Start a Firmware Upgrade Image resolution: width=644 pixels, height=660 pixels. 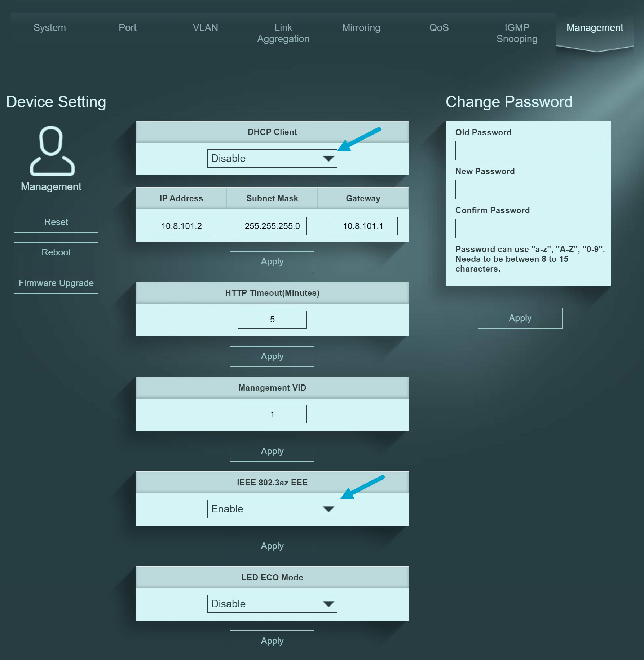coord(56,283)
